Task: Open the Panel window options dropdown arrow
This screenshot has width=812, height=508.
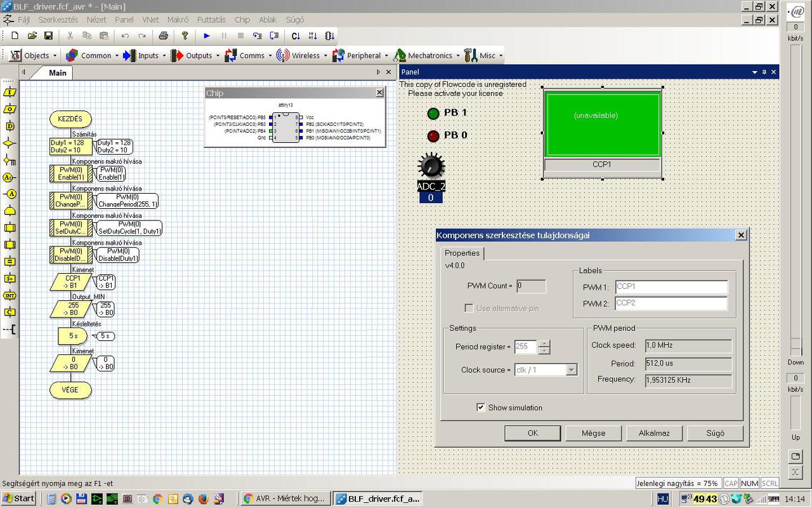Action: coord(754,72)
